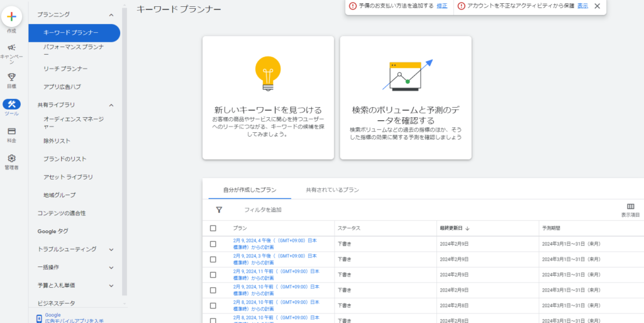
Task: Click Google 広告モバイルアプリを入手 link
Action: (74, 318)
